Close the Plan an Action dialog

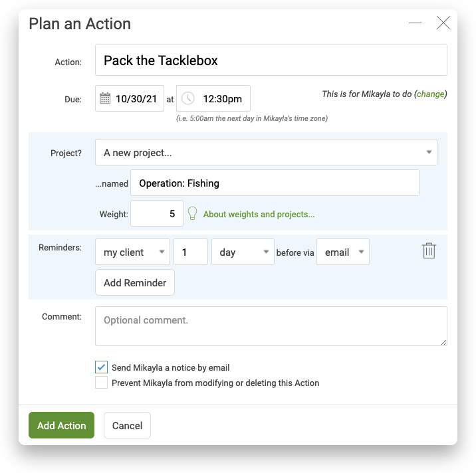pos(443,23)
